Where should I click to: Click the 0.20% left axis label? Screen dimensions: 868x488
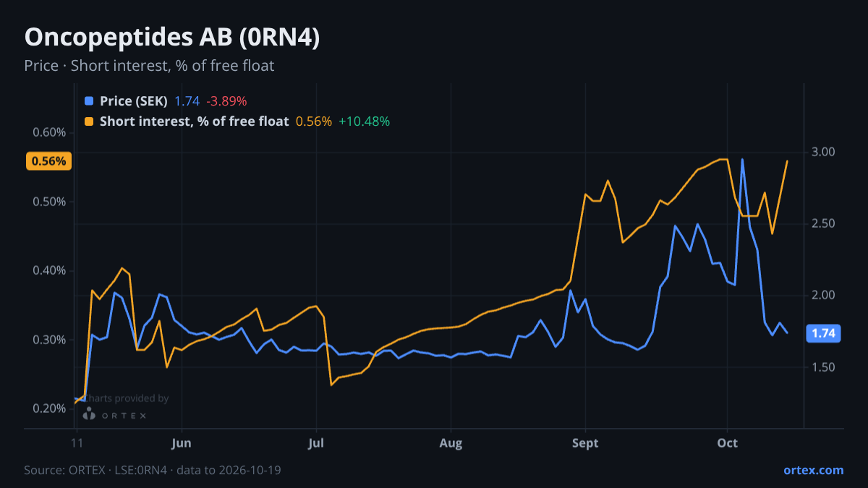[50, 408]
